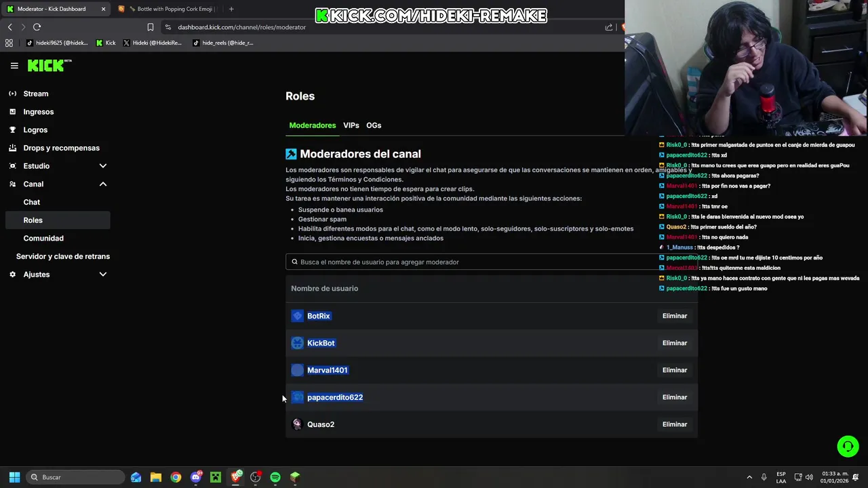Viewport: 868px width, 488px height.
Task: Remove Quaso2 as moderator
Action: [x=675, y=424]
